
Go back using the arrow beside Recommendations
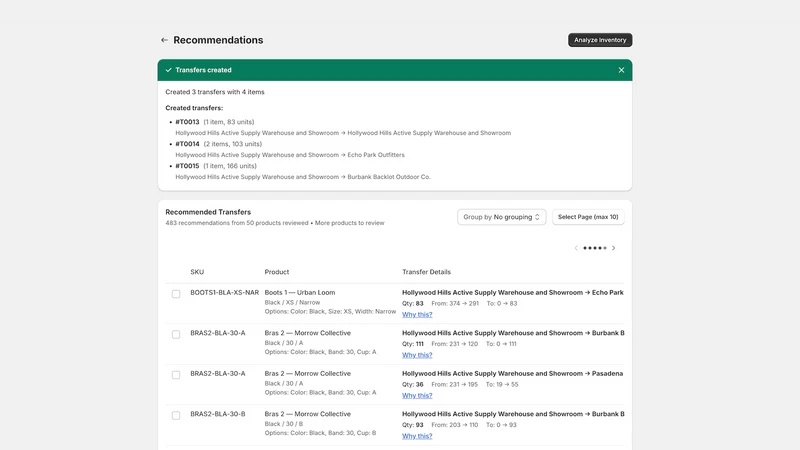(164, 40)
